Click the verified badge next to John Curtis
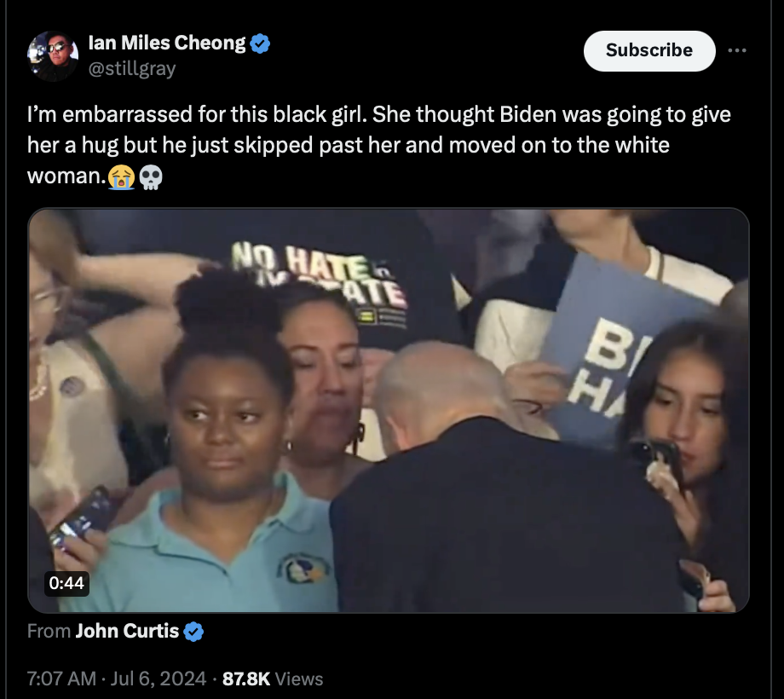Image resolution: width=784 pixels, height=699 pixels. pyautogui.click(x=193, y=632)
